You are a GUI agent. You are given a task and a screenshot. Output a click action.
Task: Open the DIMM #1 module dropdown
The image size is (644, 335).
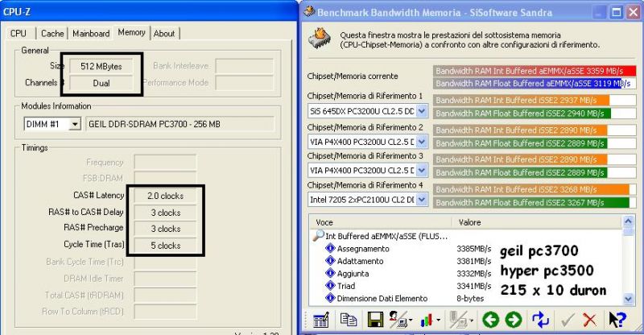coord(75,124)
